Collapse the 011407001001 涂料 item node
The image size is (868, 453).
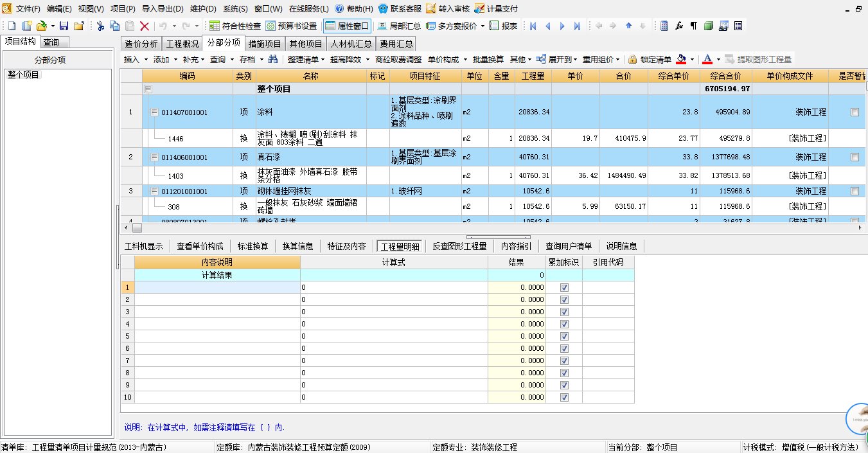tap(154, 112)
